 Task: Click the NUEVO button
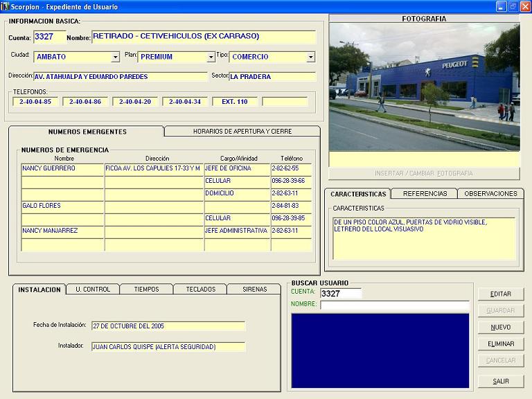[501, 328]
